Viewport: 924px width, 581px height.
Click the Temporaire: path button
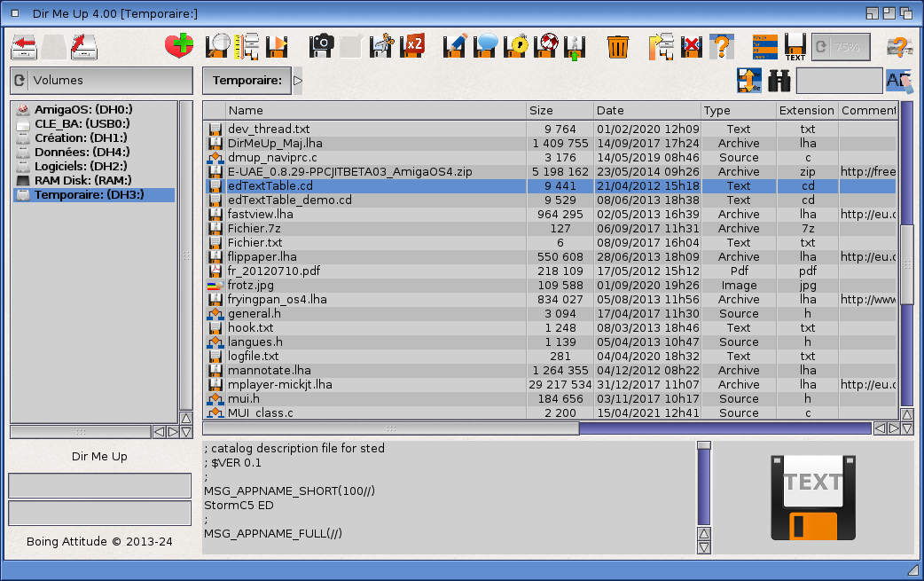pyautogui.click(x=247, y=81)
